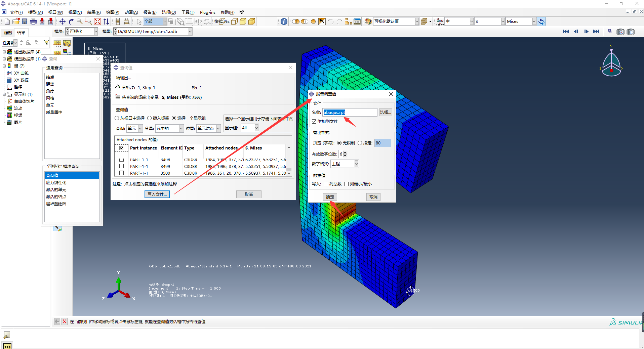Image resolution: width=644 pixels, height=349 pixels.
Task: Expand the '输出数据库 (4)' tree node
Action: pyautogui.click(x=4, y=52)
